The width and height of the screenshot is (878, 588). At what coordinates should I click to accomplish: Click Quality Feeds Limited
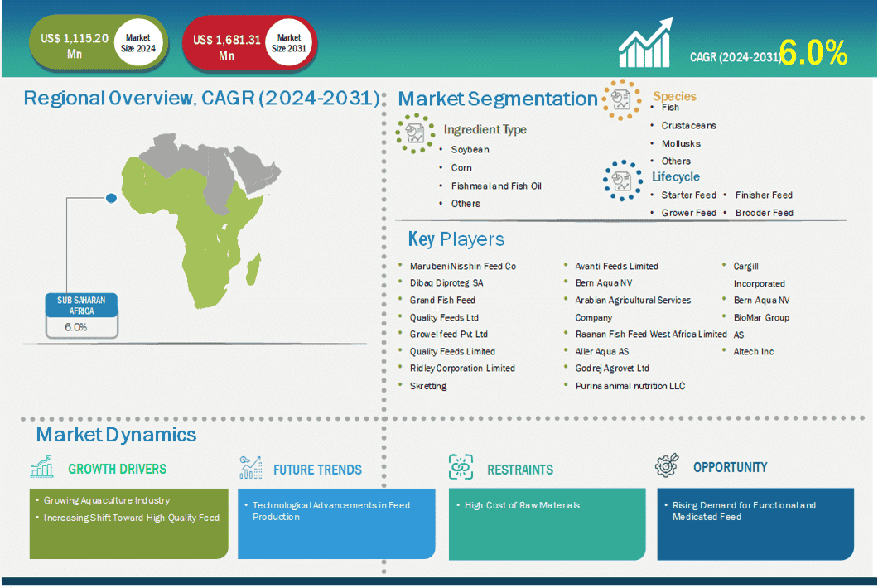[452, 352]
